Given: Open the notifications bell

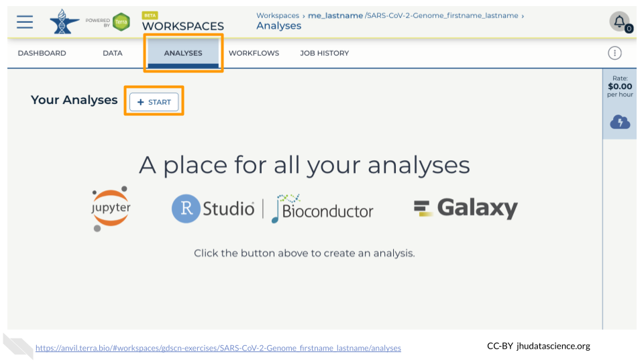Looking at the screenshot, I should 620,21.
